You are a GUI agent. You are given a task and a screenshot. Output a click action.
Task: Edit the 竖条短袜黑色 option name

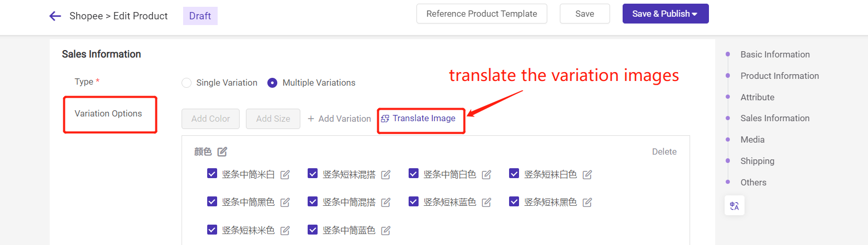pos(587,202)
